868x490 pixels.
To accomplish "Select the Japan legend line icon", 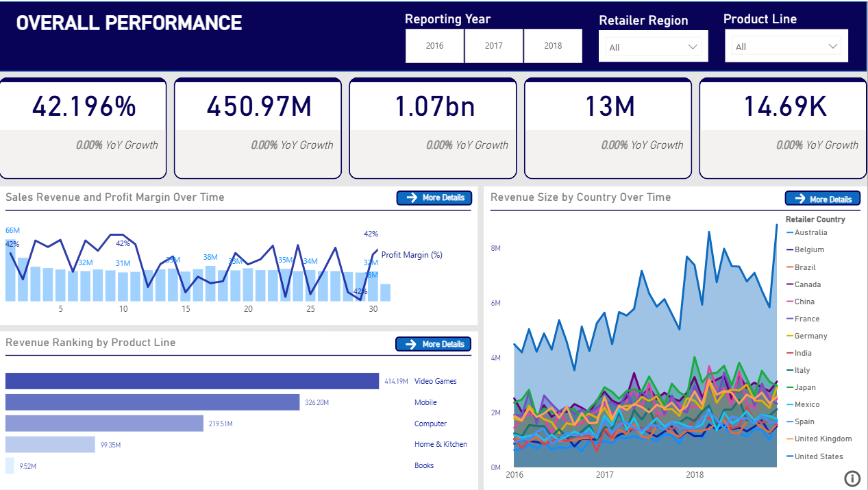I will click(x=790, y=387).
